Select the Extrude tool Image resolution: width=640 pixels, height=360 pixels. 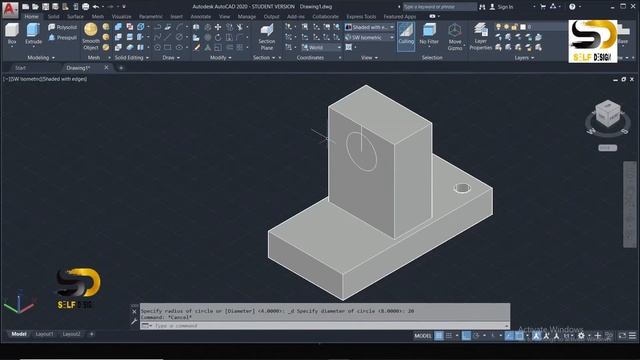pyautogui.click(x=33, y=34)
